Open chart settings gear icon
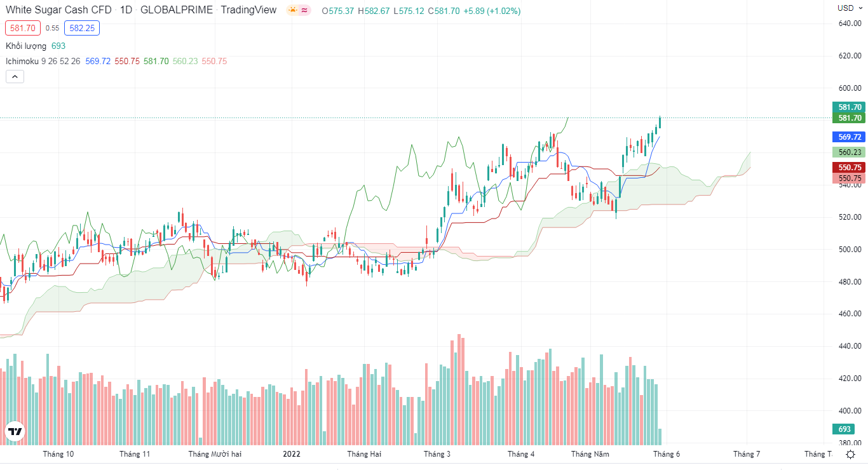 (850, 454)
